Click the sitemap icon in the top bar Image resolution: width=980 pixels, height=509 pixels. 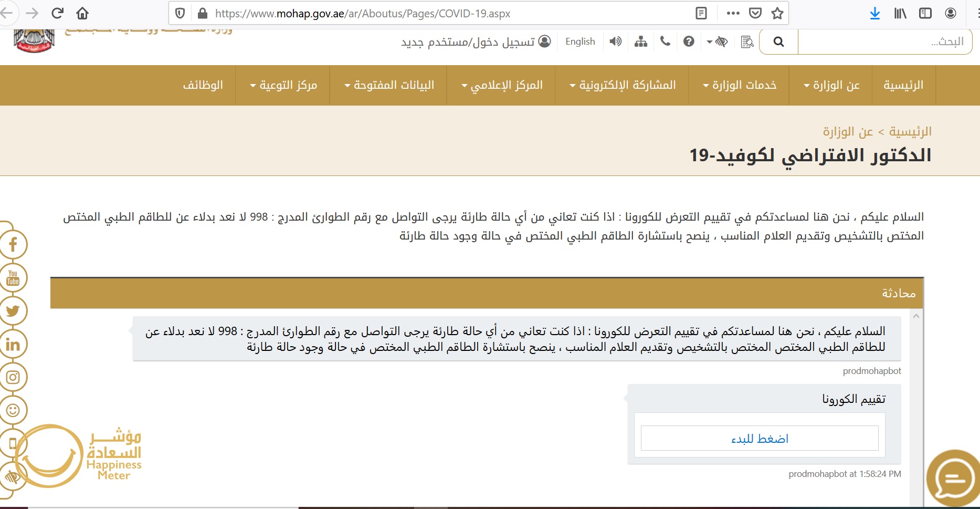point(640,41)
